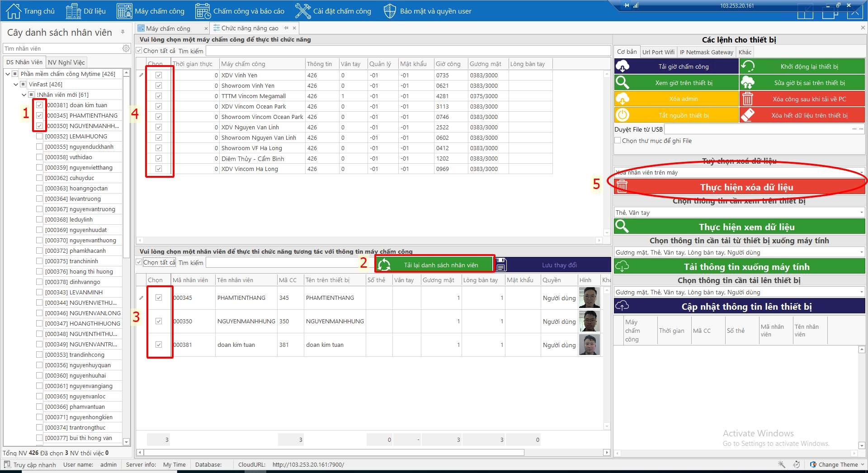The image size is (868, 473).
Task: Click Khởi động lại thiết bị button
Action: [802, 66]
